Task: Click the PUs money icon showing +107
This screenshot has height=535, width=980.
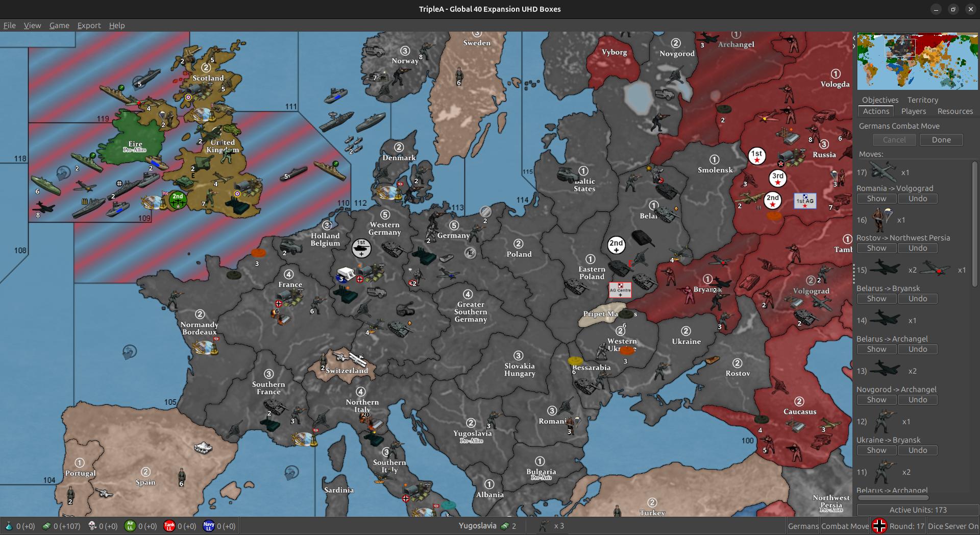Action: coord(46,526)
